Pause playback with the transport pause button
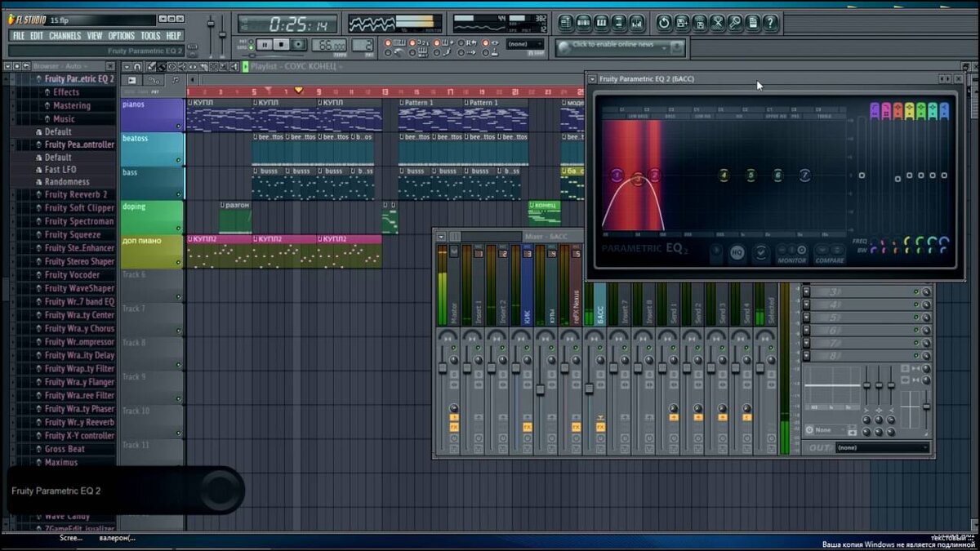The image size is (980, 551). pyautogui.click(x=265, y=45)
